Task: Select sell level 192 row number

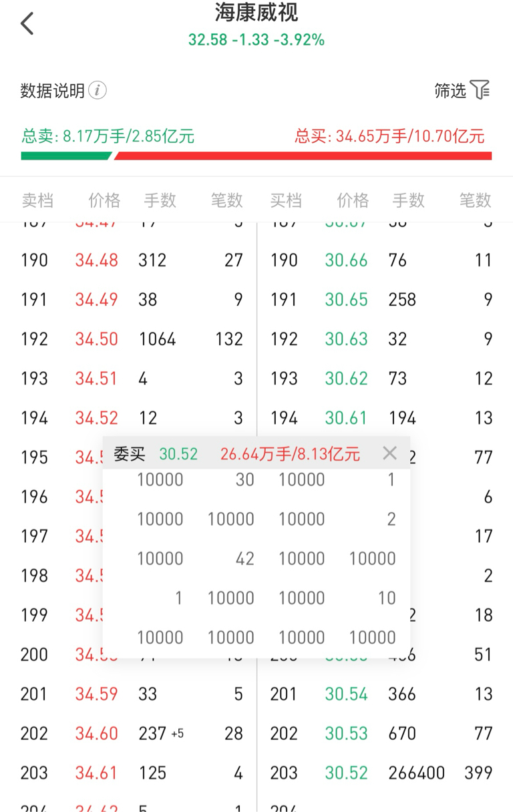Action: coord(35,339)
